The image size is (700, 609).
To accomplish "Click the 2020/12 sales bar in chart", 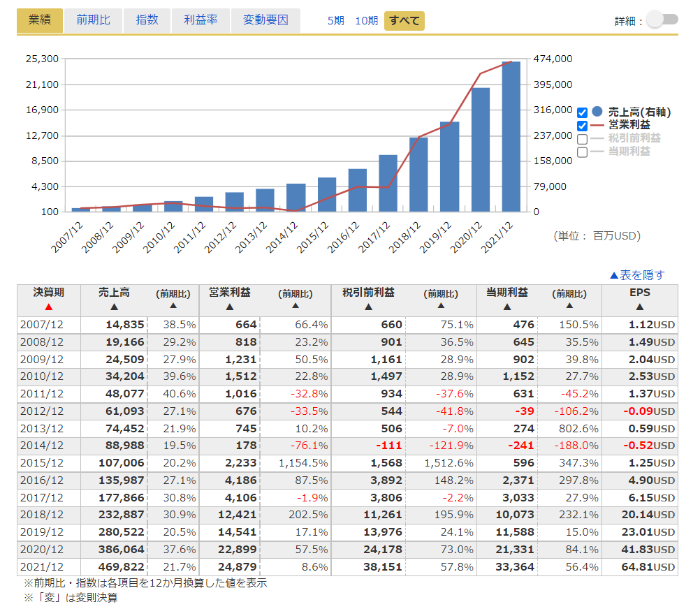I will (x=481, y=149).
